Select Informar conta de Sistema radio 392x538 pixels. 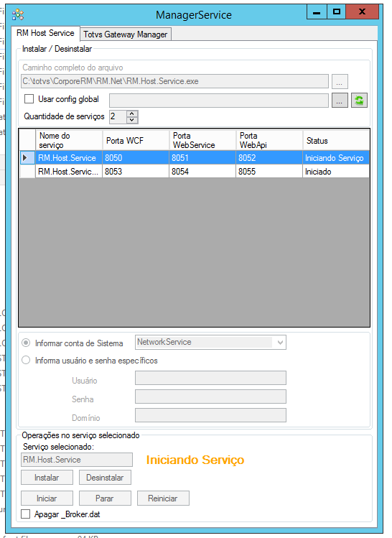click(26, 343)
